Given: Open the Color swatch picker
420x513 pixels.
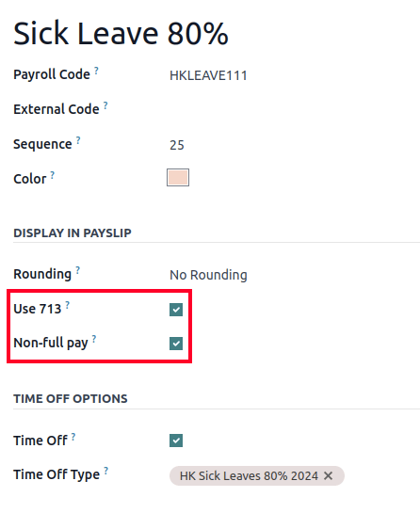Looking at the screenshot, I should (x=178, y=178).
